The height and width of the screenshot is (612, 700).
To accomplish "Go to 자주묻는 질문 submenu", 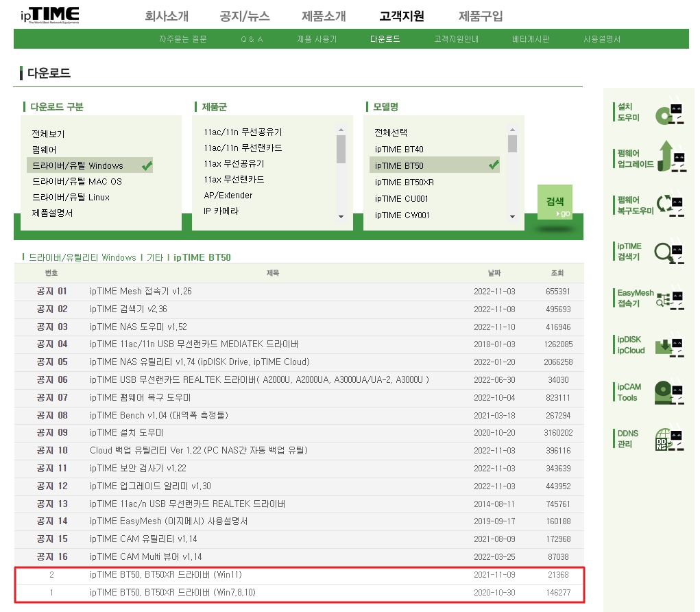I will (x=183, y=39).
